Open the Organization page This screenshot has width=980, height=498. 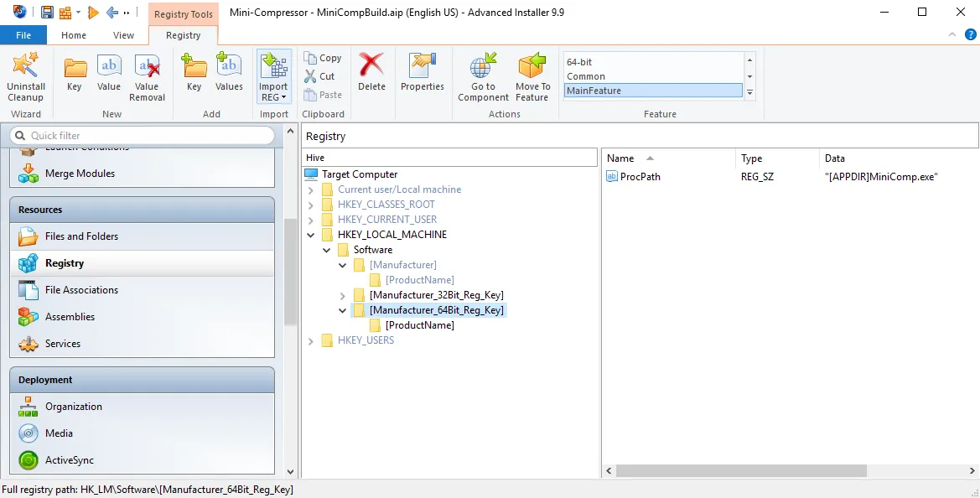point(142,406)
